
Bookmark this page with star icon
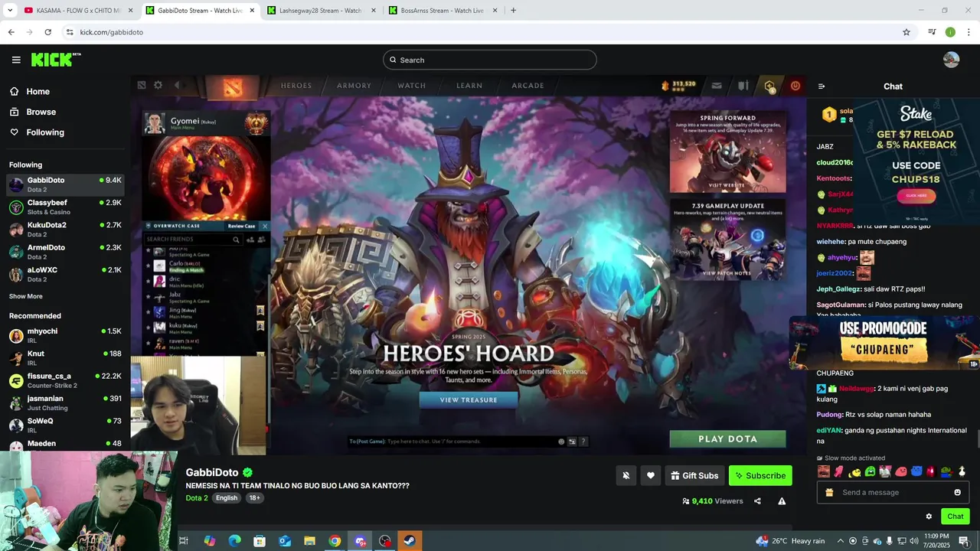pyautogui.click(x=906, y=32)
